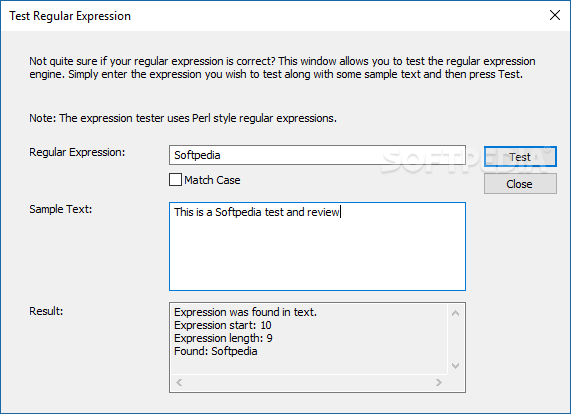The width and height of the screenshot is (571, 414).
Task: Click the 'Expression length: 9' result line
Action: [x=223, y=338]
